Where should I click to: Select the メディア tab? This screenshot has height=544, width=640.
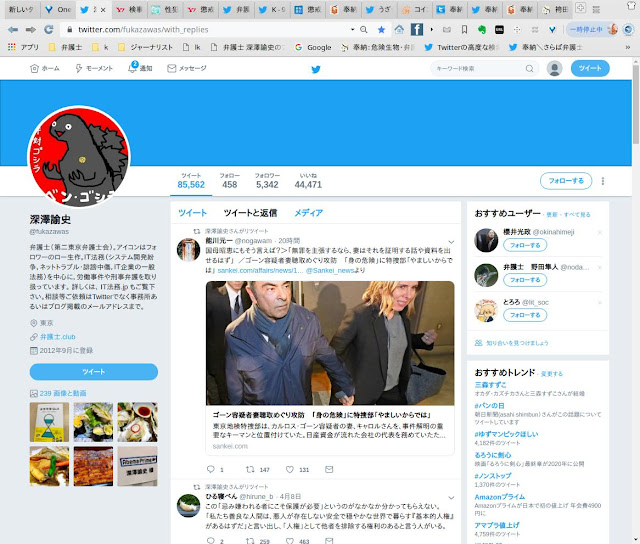coord(309,213)
